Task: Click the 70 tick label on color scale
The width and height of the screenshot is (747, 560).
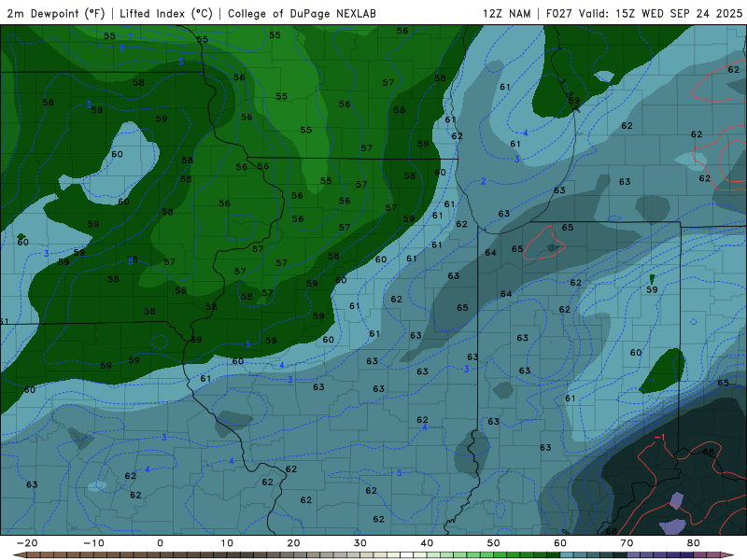Action: click(627, 543)
